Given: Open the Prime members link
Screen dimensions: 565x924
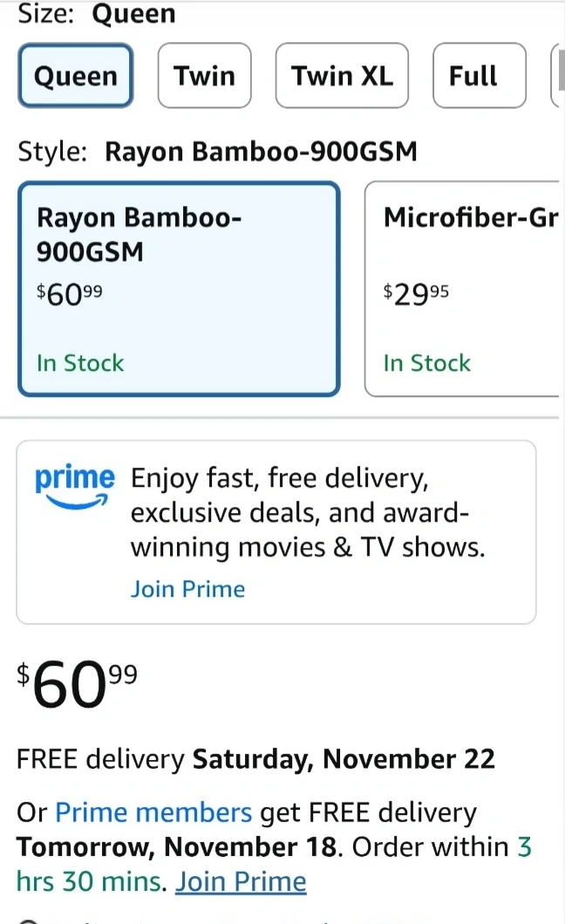Looking at the screenshot, I should point(153,813).
